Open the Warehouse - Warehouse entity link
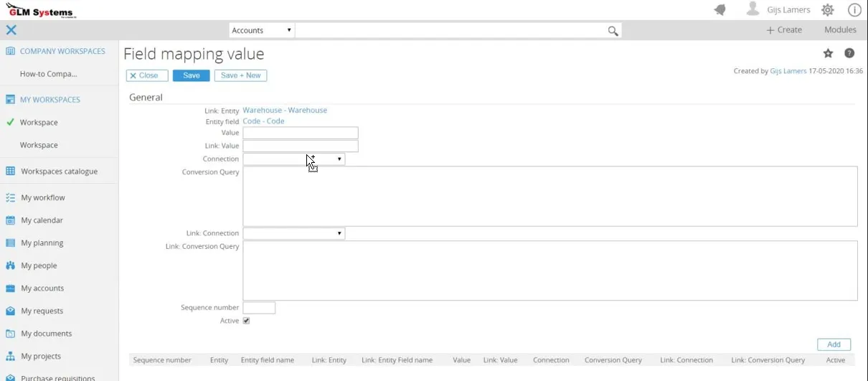This screenshot has width=868, height=381. point(285,110)
